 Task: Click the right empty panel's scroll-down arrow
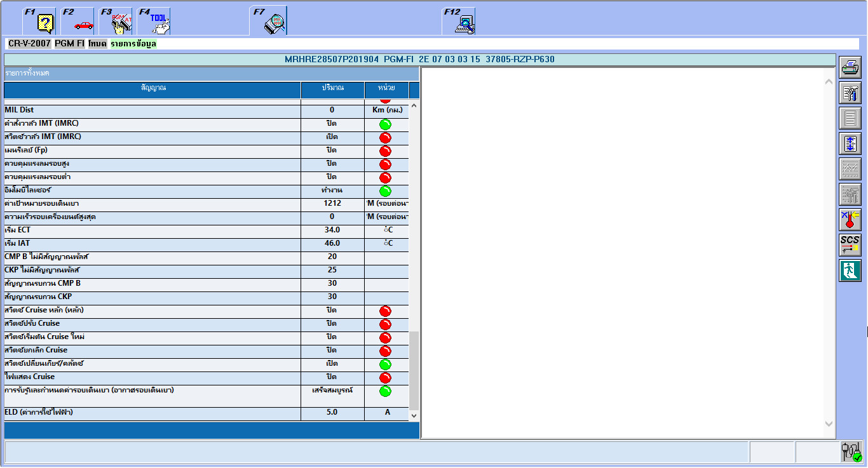pos(828,424)
